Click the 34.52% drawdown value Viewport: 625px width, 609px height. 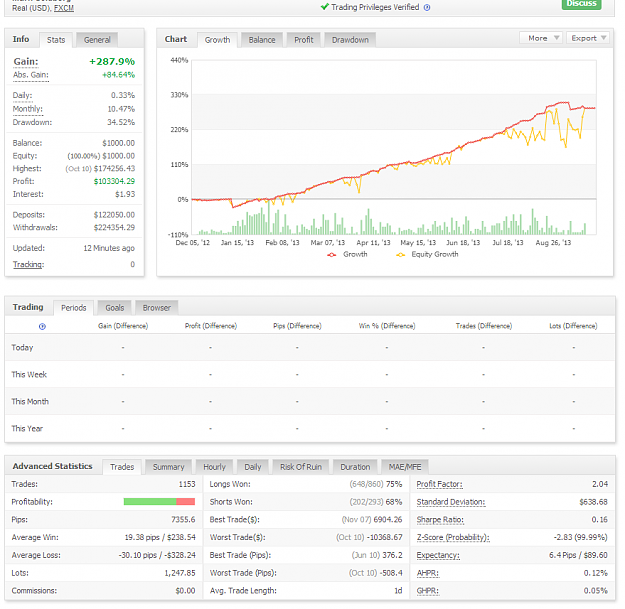(x=121, y=122)
